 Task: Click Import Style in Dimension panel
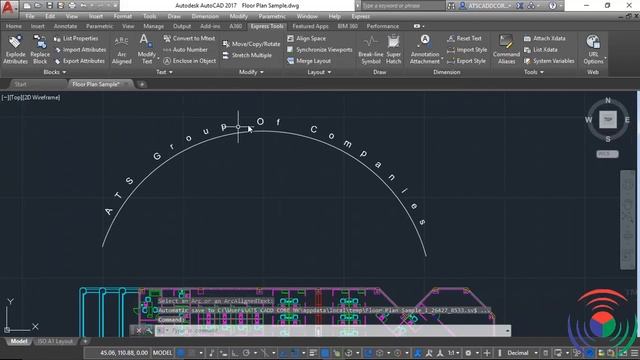click(x=467, y=50)
